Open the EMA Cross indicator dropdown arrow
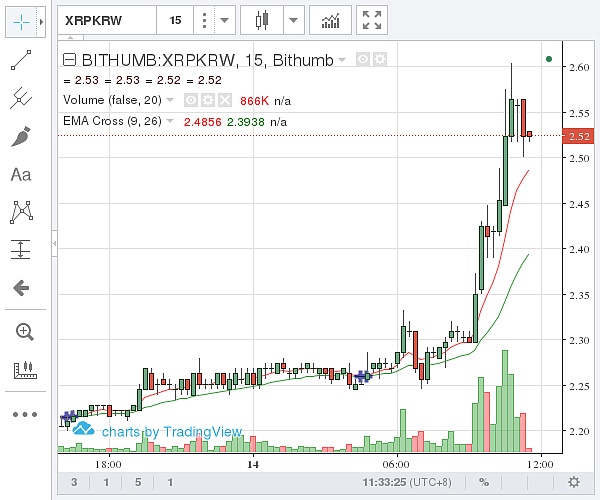Screen dimensions: 600x500 click(170, 121)
